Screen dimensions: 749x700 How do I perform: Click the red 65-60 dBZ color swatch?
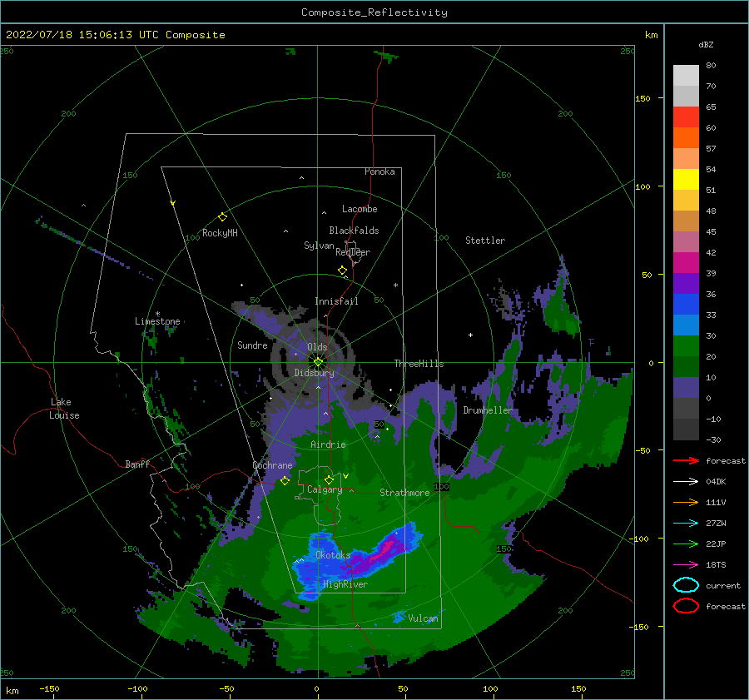click(x=686, y=117)
